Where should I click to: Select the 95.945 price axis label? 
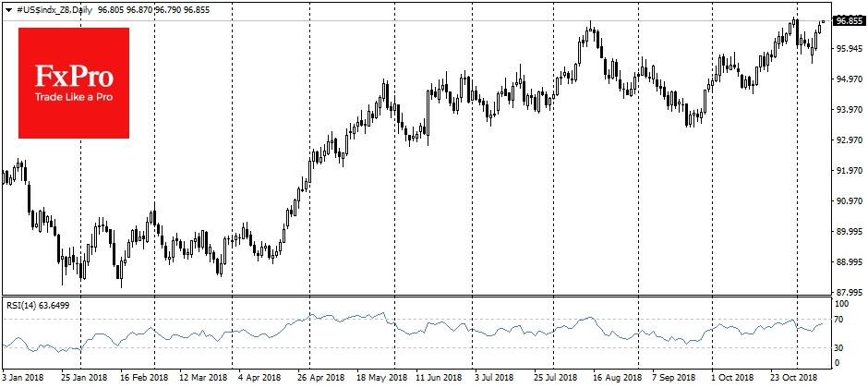click(x=850, y=49)
